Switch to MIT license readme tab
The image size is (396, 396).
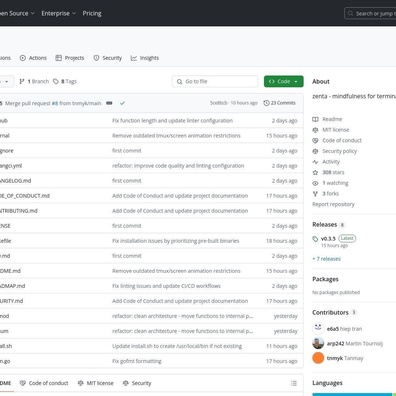click(95, 383)
